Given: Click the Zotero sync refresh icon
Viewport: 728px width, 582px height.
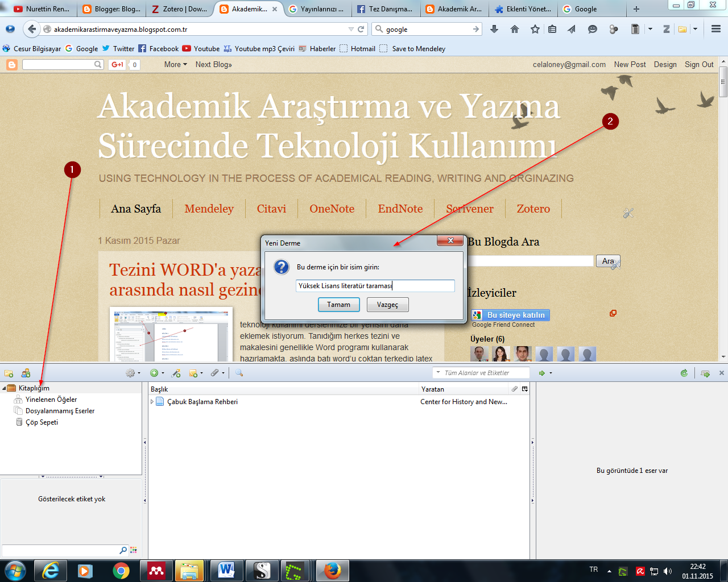Looking at the screenshot, I should [x=684, y=373].
